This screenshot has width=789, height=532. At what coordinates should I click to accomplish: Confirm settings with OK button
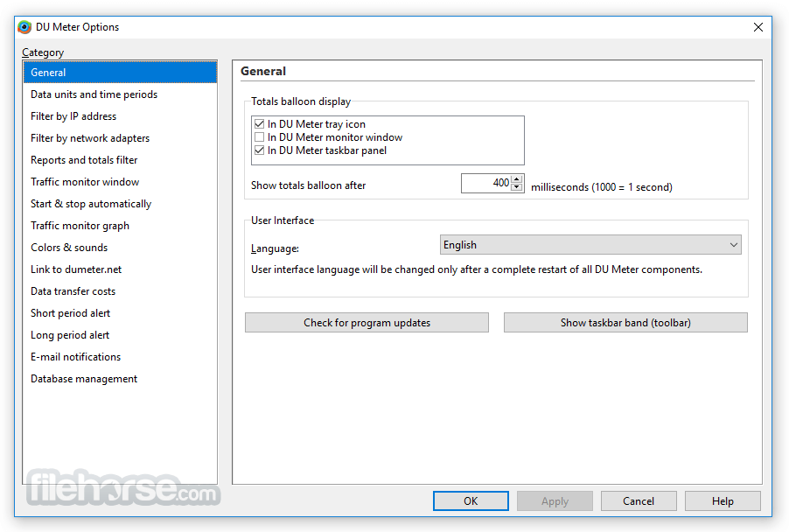[x=471, y=501]
